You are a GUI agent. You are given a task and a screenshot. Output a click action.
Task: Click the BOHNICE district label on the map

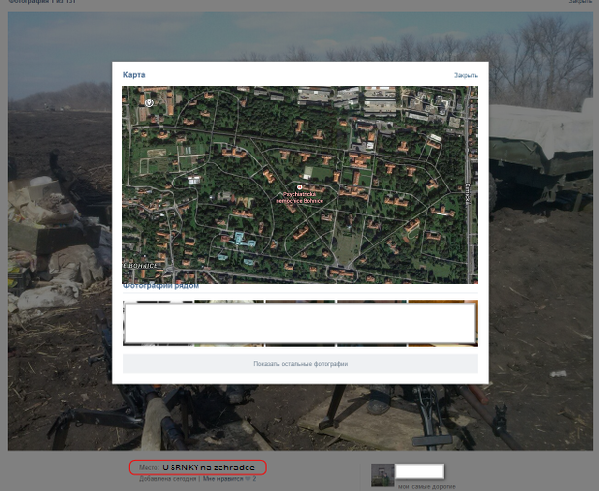click(x=141, y=266)
